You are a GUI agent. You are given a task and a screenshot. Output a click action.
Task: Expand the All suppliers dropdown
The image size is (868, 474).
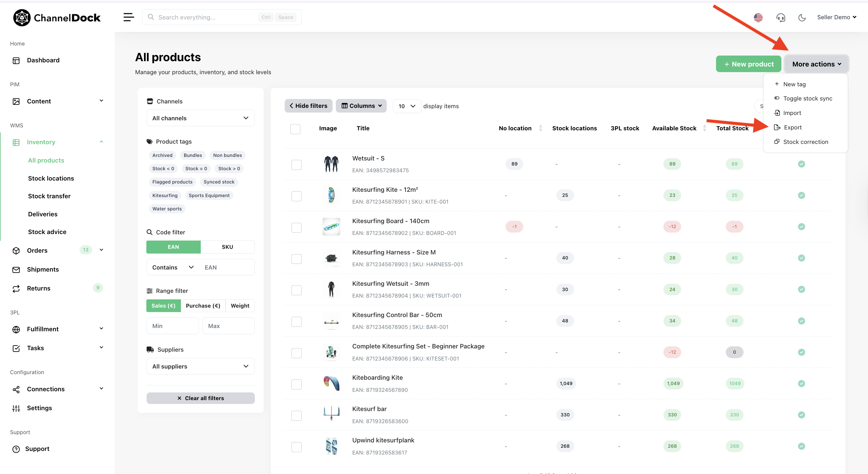pos(200,366)
